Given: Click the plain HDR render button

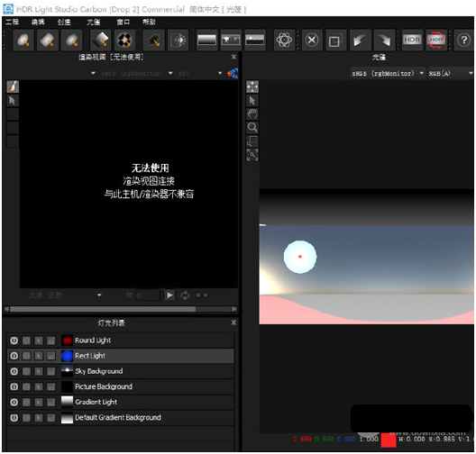Looking at the screenshot, I should (412, 40).
